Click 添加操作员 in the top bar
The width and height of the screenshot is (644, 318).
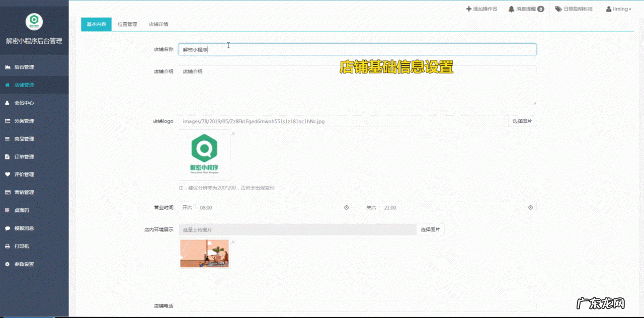click(481, 9)
